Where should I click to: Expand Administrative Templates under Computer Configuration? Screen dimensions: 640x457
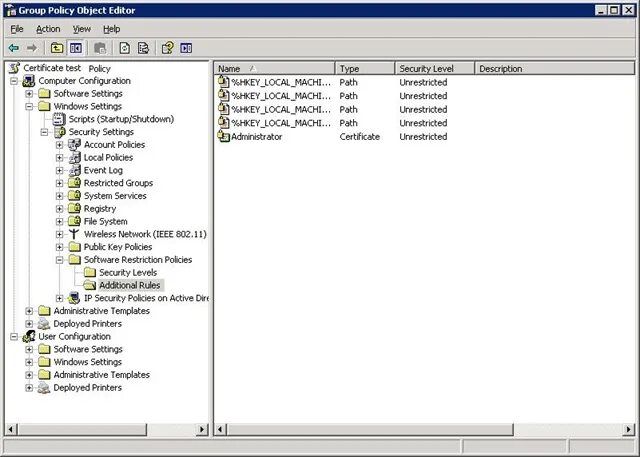29,311
